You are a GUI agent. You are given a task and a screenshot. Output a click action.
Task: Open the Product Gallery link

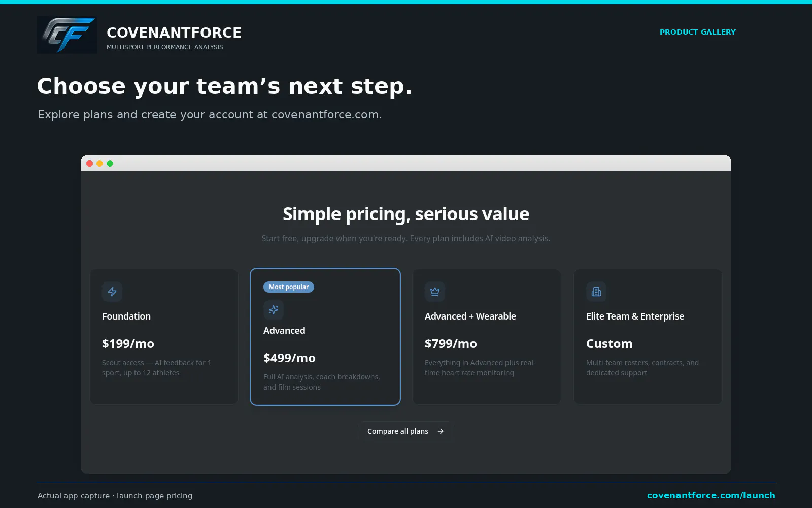(697, 32)
